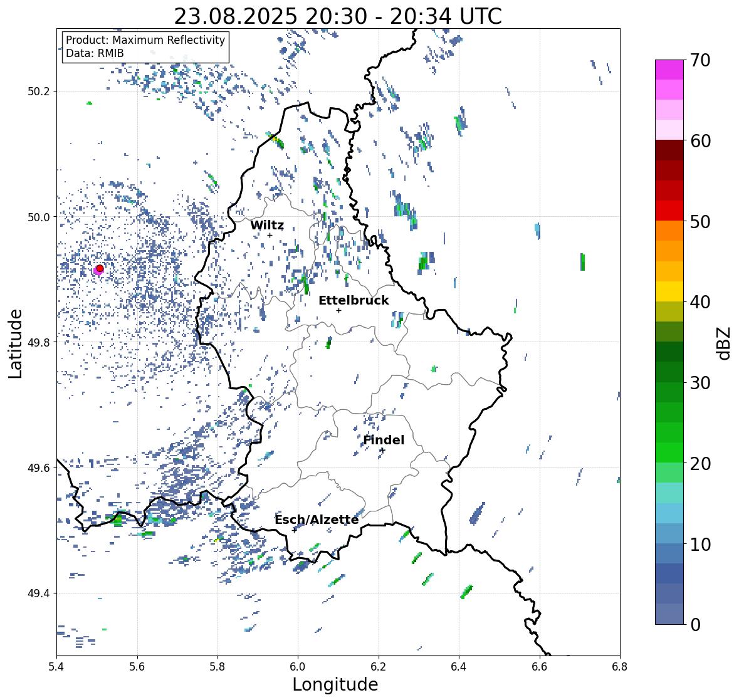Screen dimensions: 739x700
Task: Click the longitude 6.0 tick label
Action: [x=298, y=667]
